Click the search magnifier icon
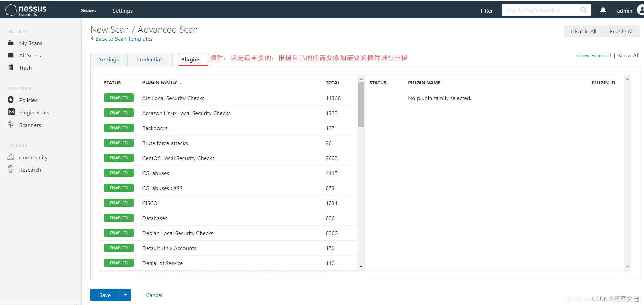This screenshot has width=644, height=305. pyautogui.click(x=583, y=10)
